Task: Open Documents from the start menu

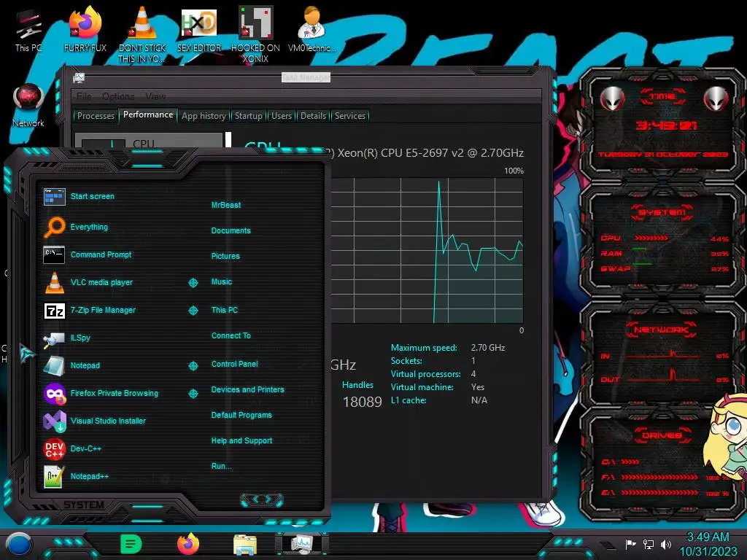Action: click(x=231, y=230)
